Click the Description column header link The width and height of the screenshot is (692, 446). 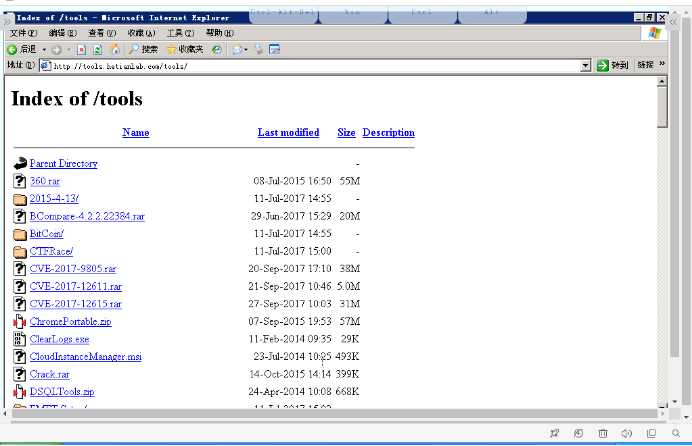pos(388,132)
